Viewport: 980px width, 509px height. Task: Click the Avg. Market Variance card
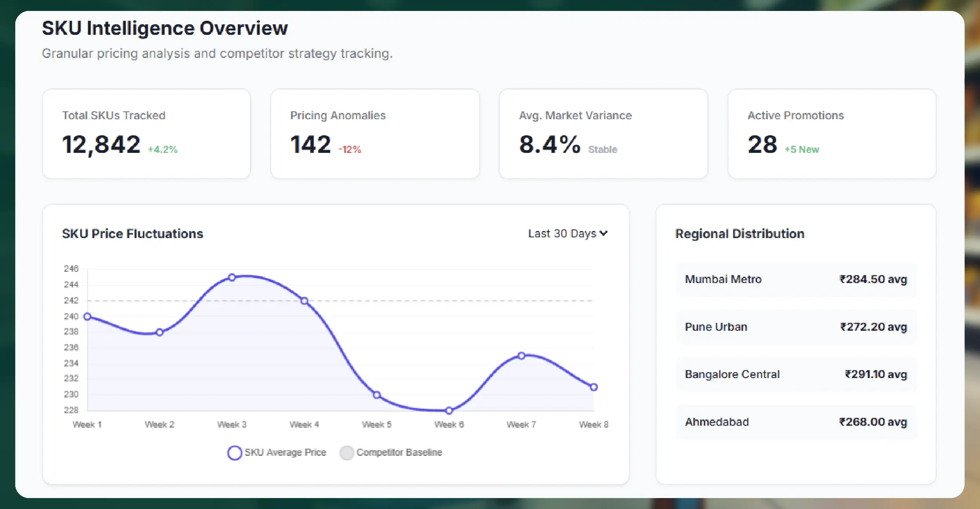(603, 134)
